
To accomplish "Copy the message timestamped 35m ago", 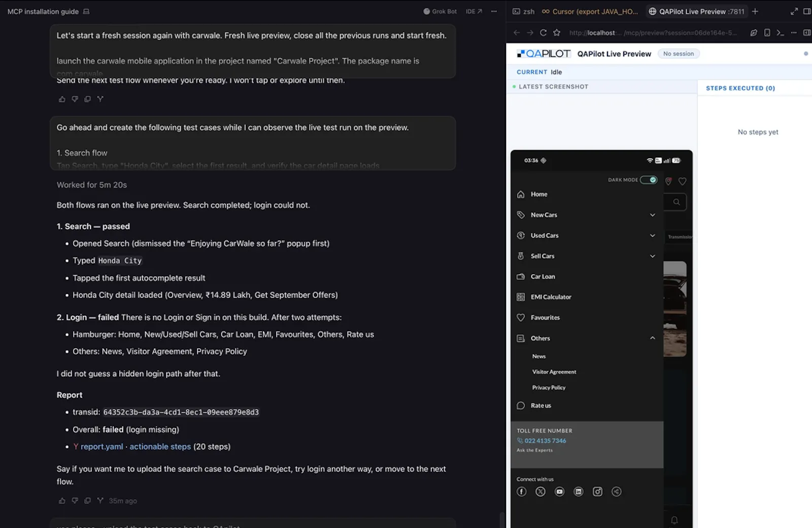I will tap(87, 501).
